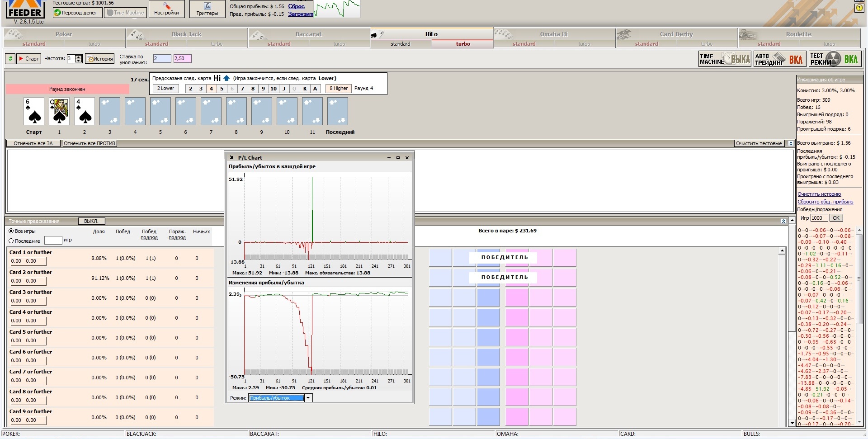
Task: Increase Частота with the spinner arrows
Action: tap(79, 57)
